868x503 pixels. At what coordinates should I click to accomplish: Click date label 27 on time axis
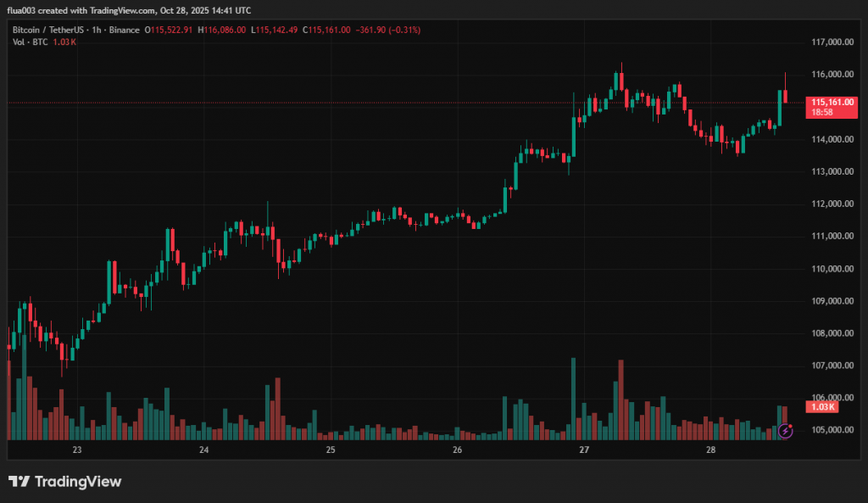tap(584, 450)
